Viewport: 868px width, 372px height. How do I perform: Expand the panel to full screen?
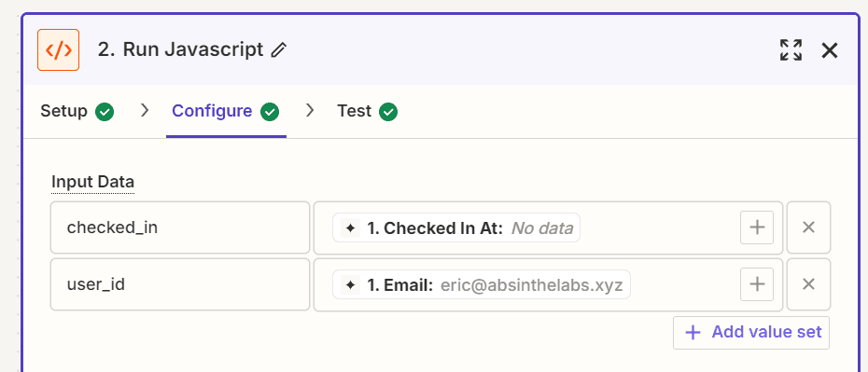click(791, 50)
